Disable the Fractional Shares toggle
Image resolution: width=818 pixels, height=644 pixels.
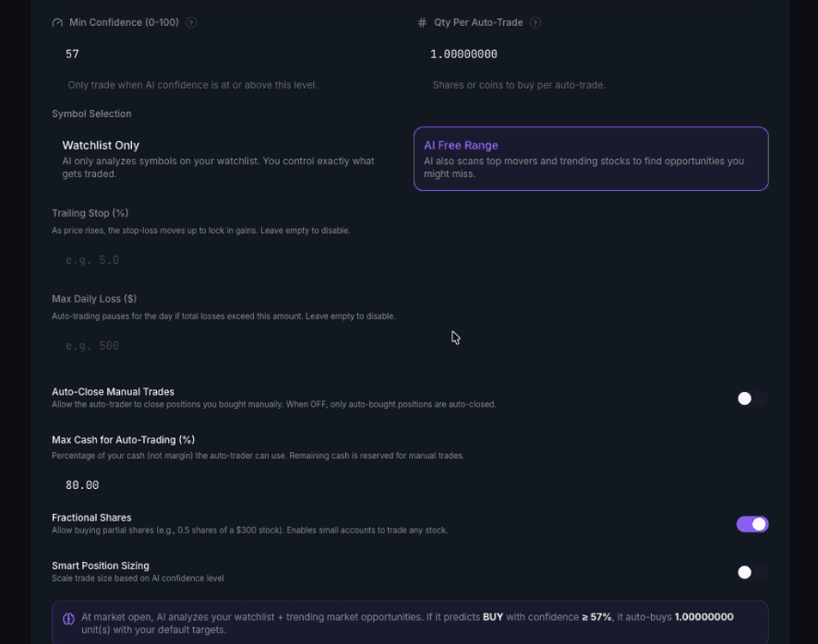[x=752, y=524]
